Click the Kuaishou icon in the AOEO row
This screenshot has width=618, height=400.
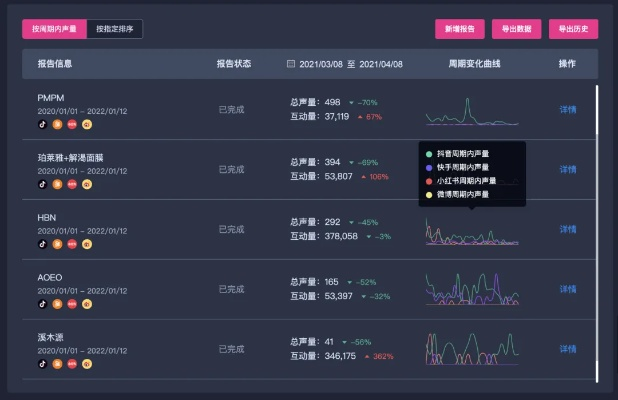tap(58, 304)
